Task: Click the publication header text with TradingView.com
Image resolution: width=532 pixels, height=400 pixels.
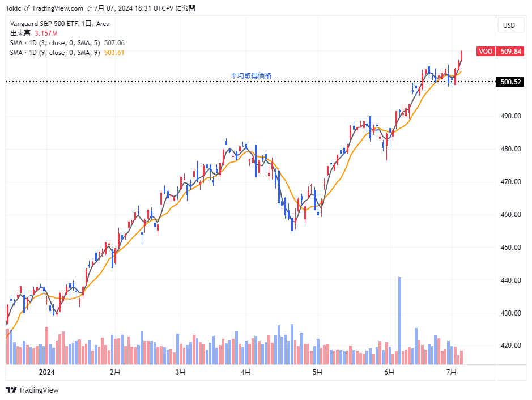Action: pyautogui.click(x=100, y=8)
